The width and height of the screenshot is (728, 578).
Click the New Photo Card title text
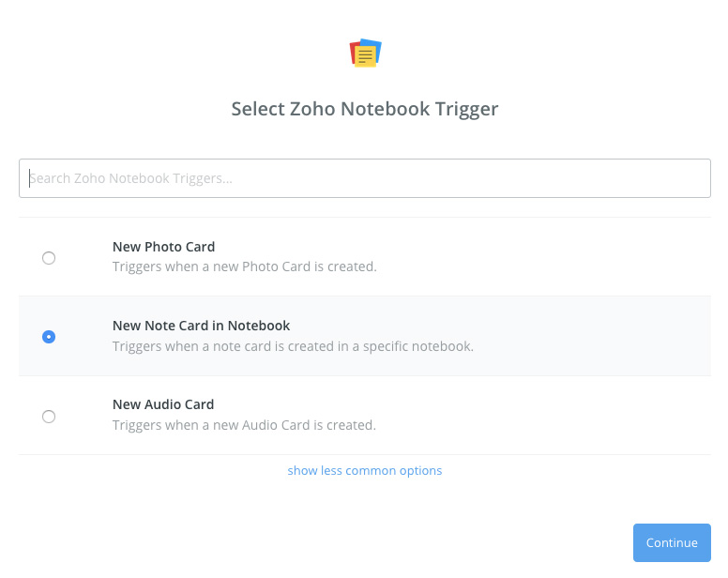[x=163, y=247]
